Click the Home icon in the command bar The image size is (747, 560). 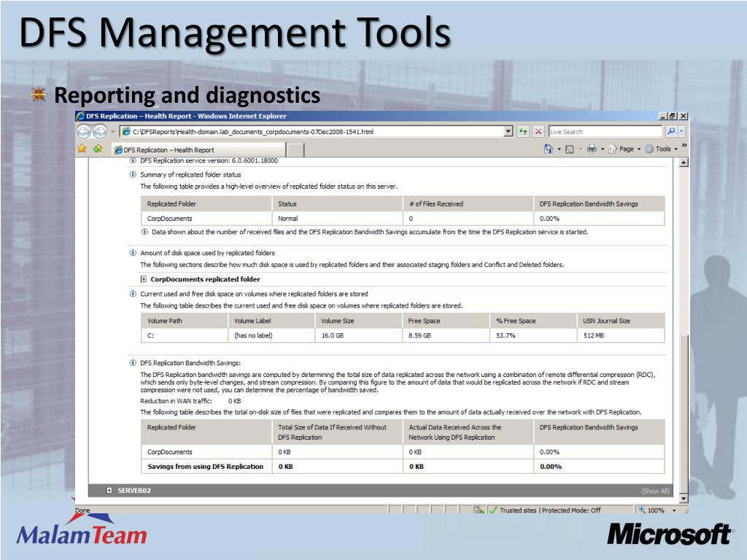tap(549, 149)
